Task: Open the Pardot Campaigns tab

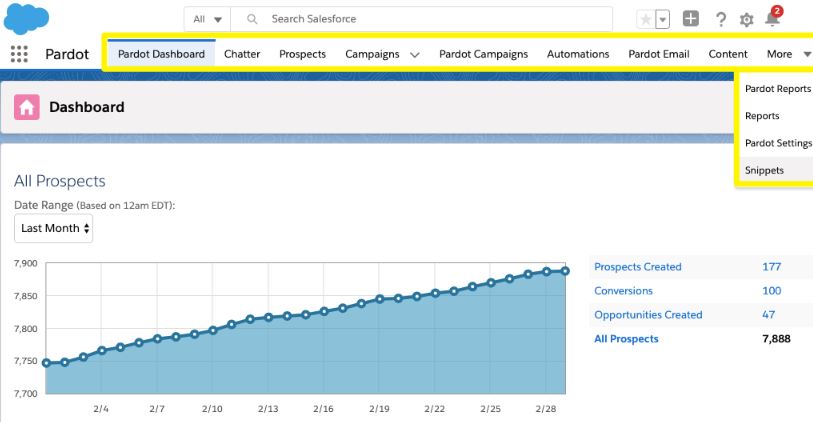Action: click(x=483, y=54)
